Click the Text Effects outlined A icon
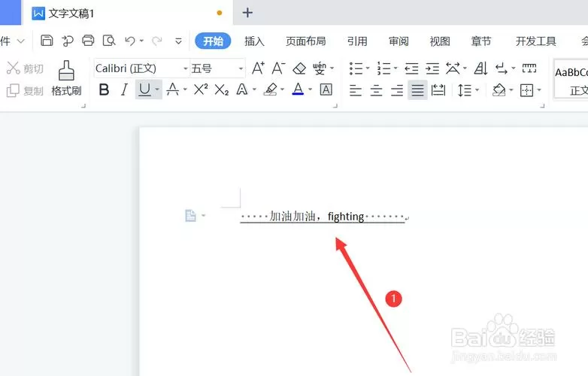 pyautogui.click(x=242, y=89)
